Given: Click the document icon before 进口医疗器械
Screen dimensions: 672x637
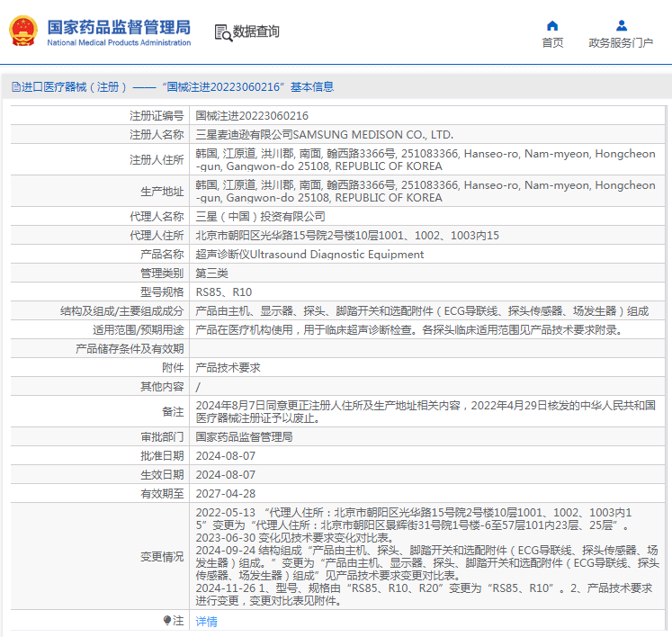Looking at the screenshot, I should click(x=16, y=87).
